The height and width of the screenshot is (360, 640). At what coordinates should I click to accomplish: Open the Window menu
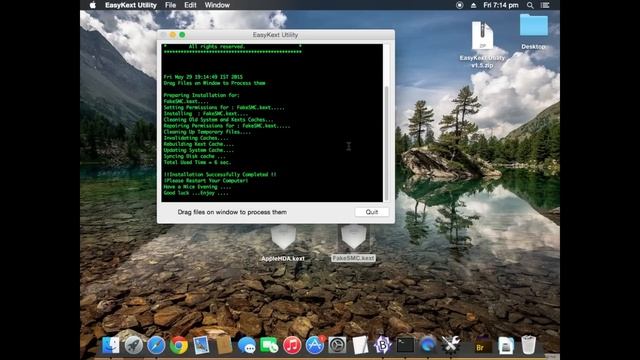pyautogui.click(x=217, y=5)
